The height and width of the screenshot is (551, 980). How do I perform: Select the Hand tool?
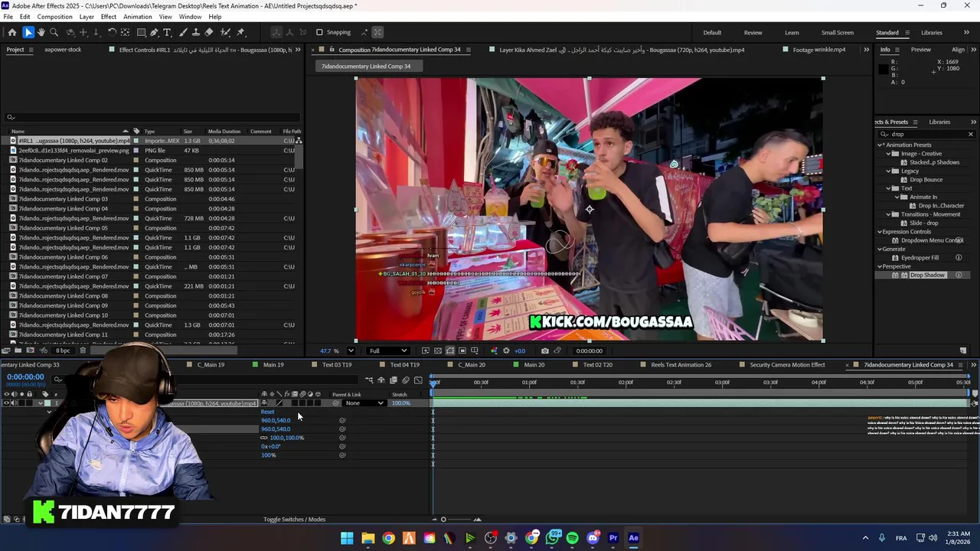41,32
